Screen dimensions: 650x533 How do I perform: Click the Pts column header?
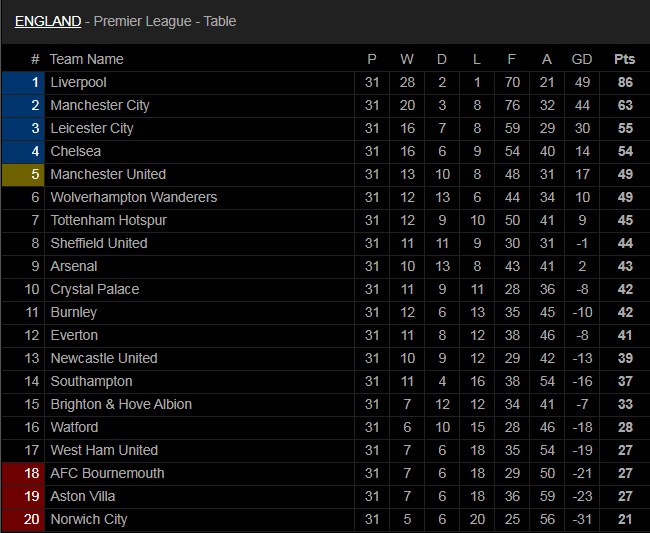pos(624,59)
